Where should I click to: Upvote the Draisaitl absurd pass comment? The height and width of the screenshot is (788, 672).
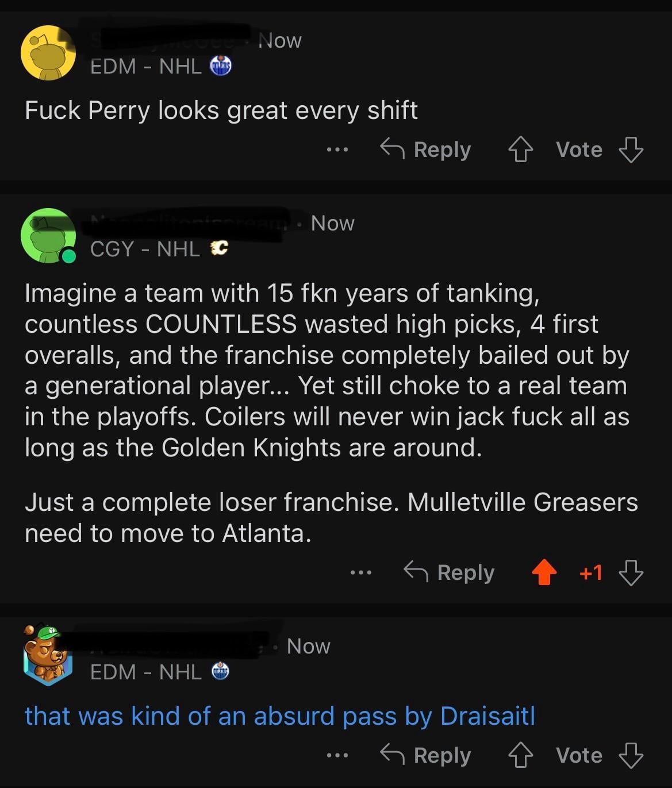[x=521, y=756]
